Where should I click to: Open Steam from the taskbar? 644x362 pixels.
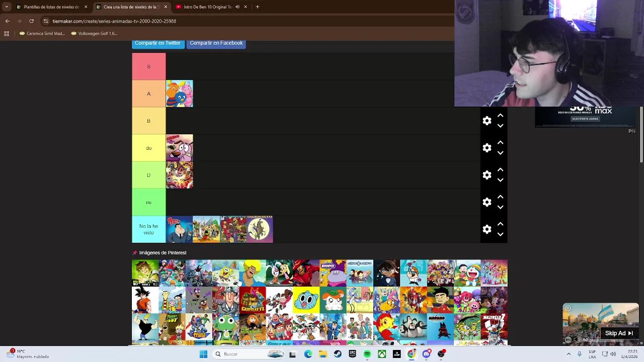click(x=338, y=354)
